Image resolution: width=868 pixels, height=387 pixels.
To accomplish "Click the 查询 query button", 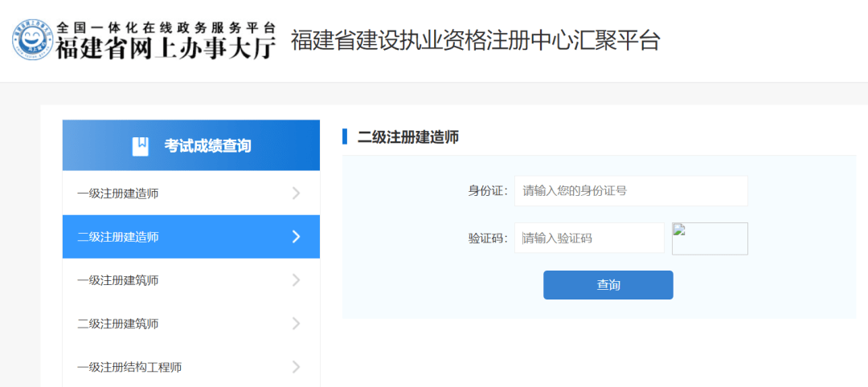I will click(608, 285).
